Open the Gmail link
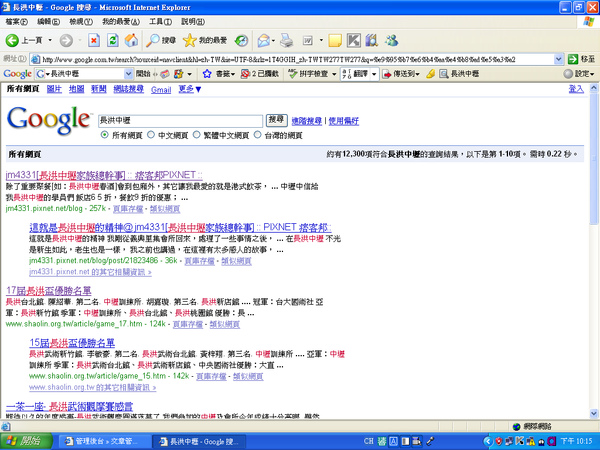Screen dimensions: 600x450 (161, 90)
